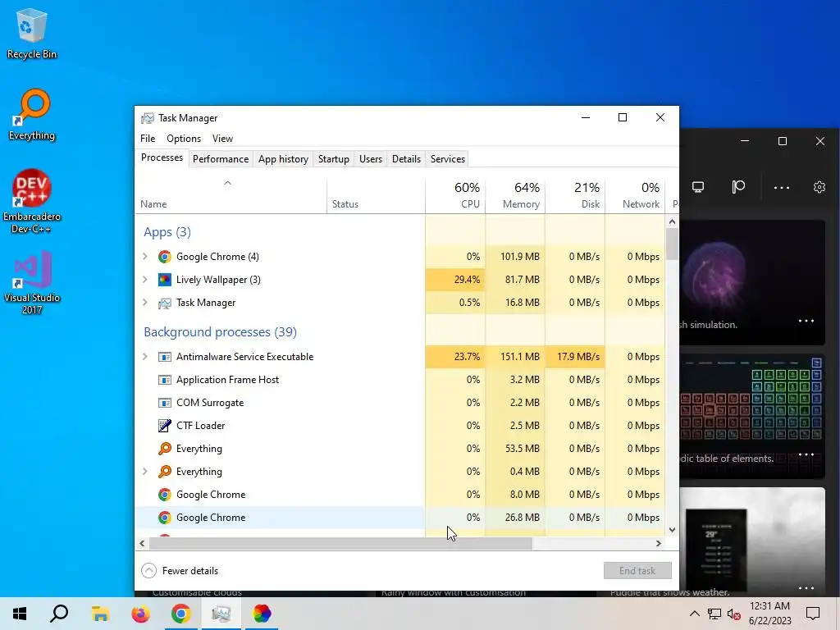Click the Patreon icon in Lively window

pos(738,187)
